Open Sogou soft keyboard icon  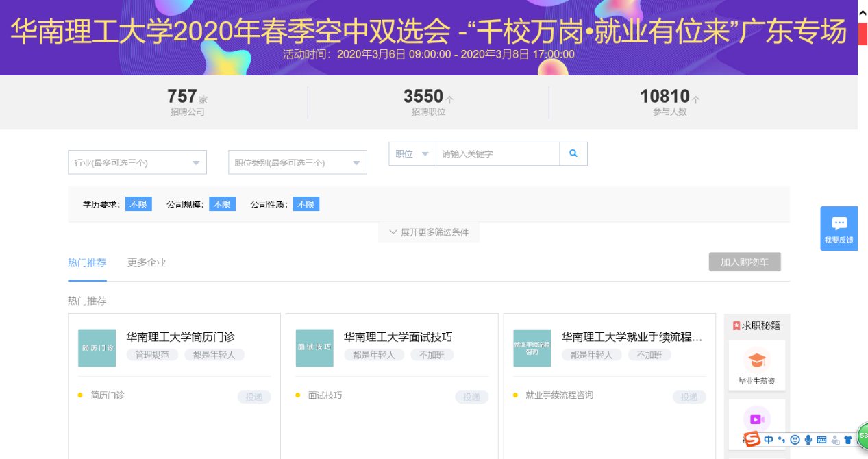click(x=821, y=440)
